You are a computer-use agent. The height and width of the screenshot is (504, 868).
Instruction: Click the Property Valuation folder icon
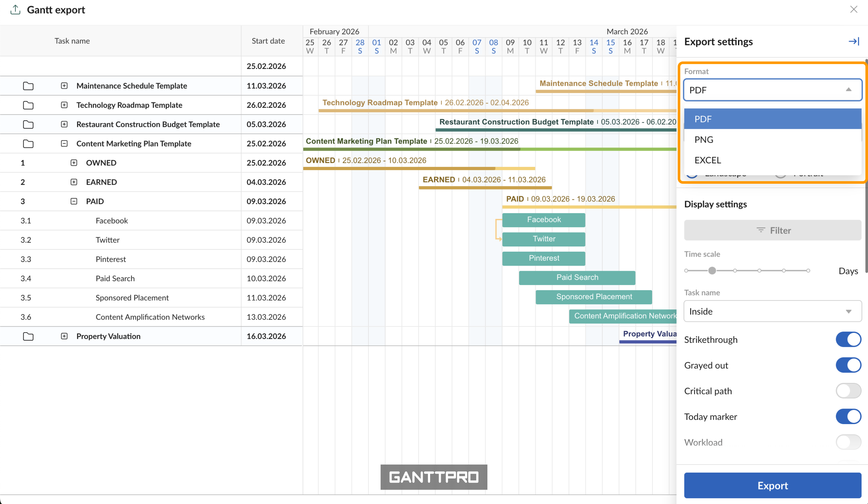click(x=28, y=336)
